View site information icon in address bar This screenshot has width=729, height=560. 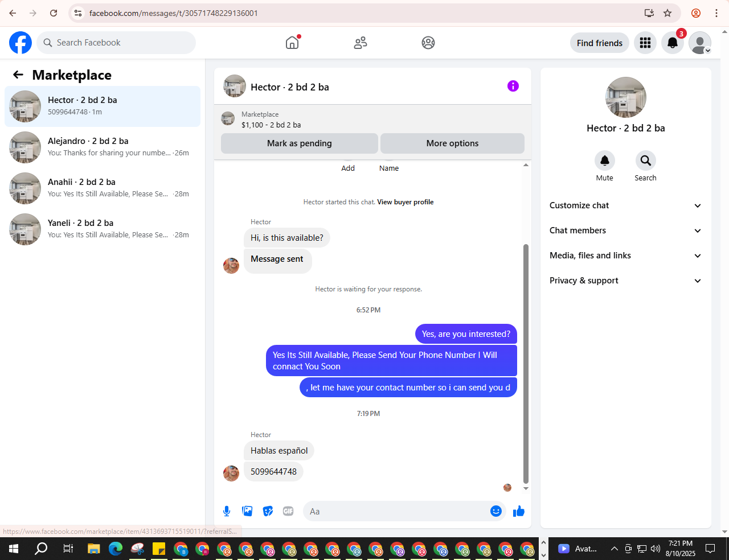[x=79, y=13]
